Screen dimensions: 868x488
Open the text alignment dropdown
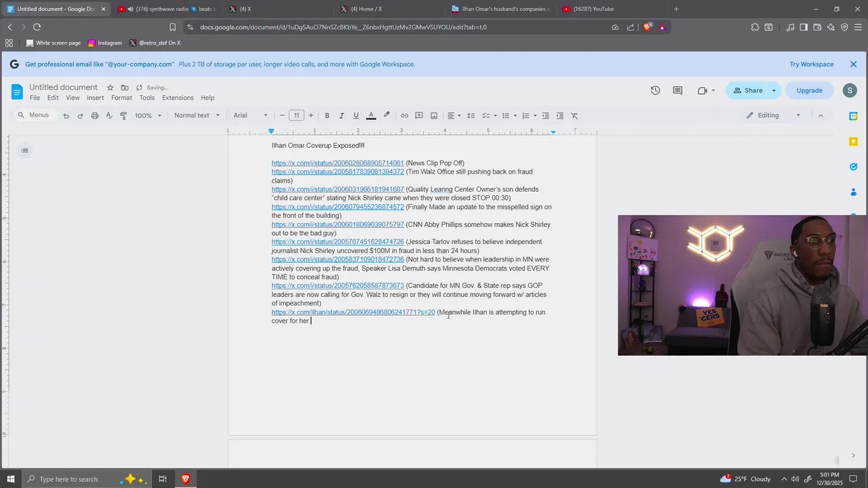point(454,116)
